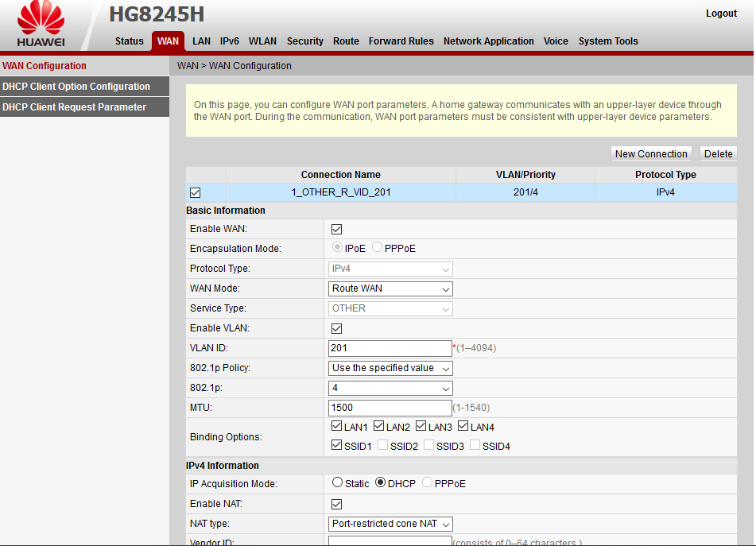Toggle the Enable NAT checkbox

click(x=336, y=505)
